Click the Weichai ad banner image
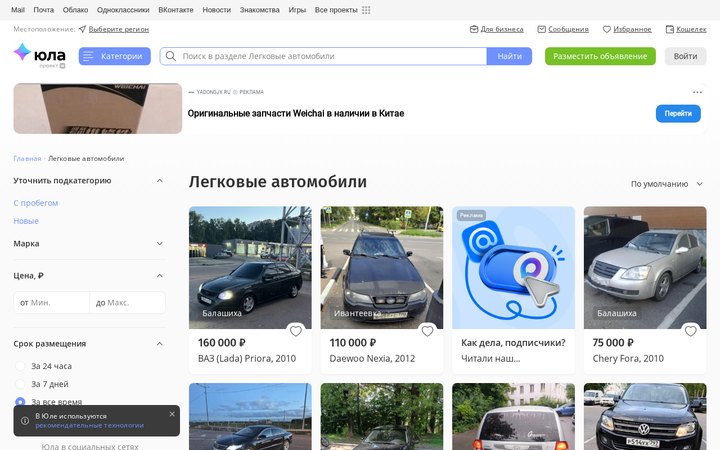 click(98, 108)
